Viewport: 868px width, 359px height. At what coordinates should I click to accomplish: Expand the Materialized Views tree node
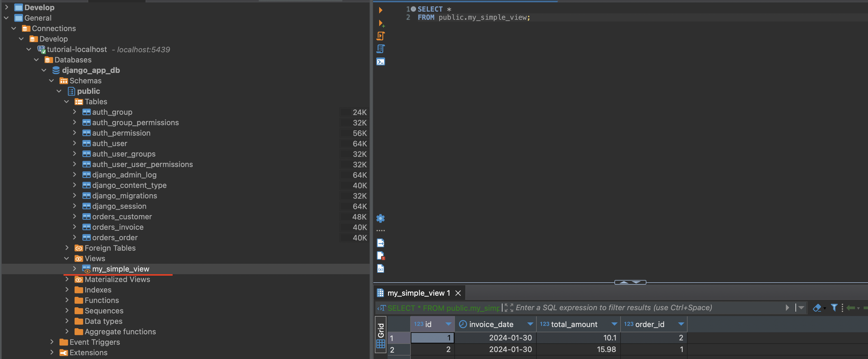[x=68, y=279]
